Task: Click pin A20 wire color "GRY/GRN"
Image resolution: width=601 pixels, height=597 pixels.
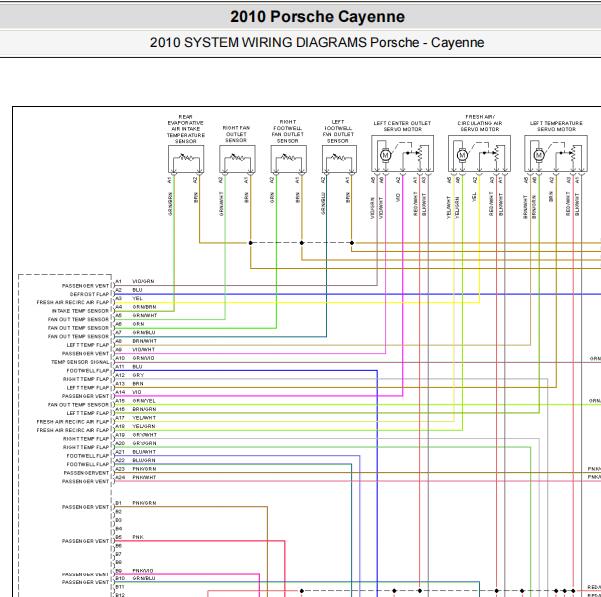Action: pyautogui.click(x=145, y=443)
